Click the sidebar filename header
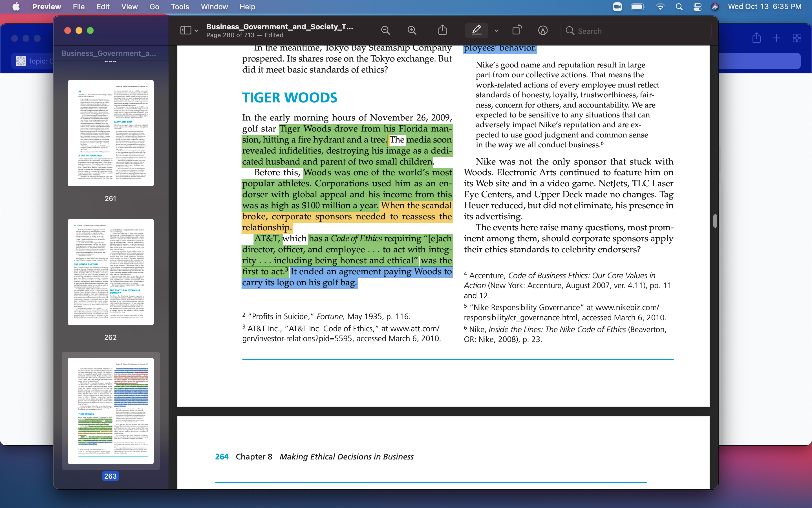Viewport: 812px width, 508px height. [108, 53]
